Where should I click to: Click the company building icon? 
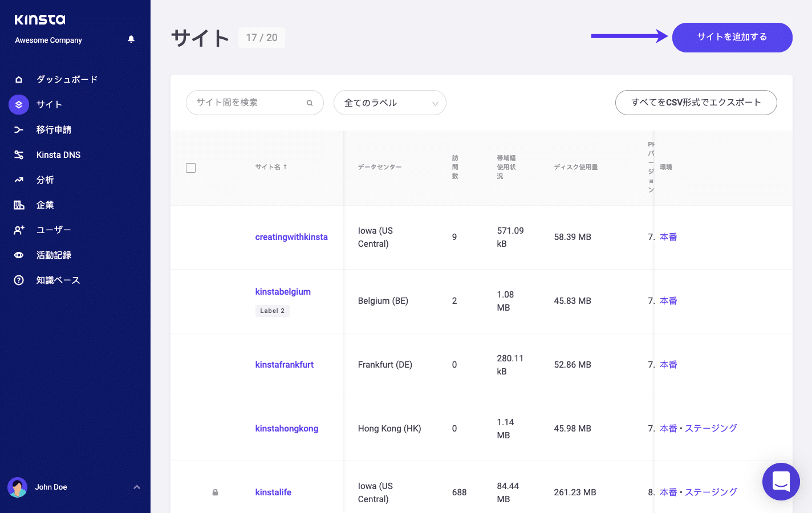click(19, 205)
